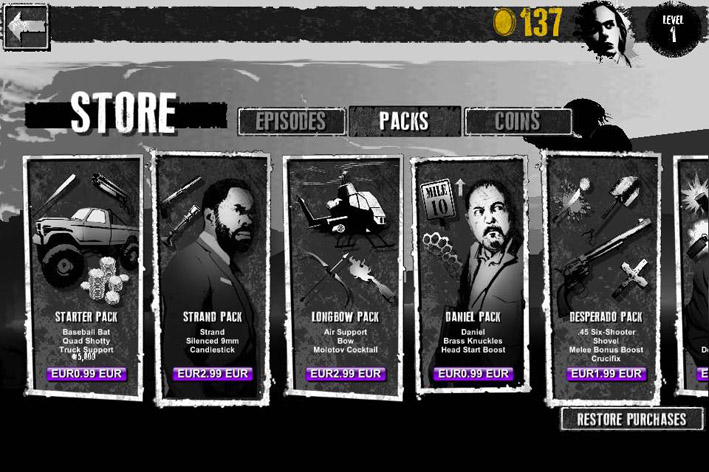The width and height of the screenshot is (709, 472).
Task: Purchase Longbow Pack for EUR2.99
Action: point(345,374)
